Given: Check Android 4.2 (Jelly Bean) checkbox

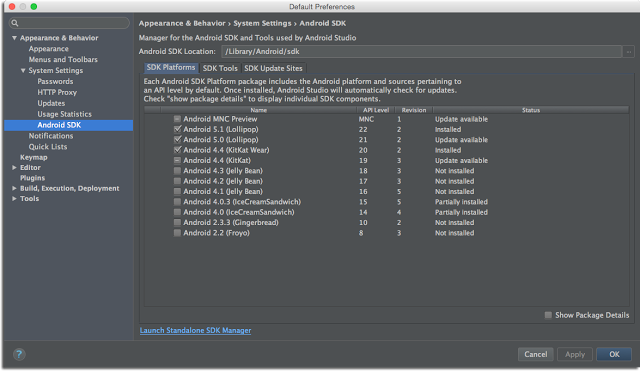Looking at the screenshot, I should click(177, 181).
